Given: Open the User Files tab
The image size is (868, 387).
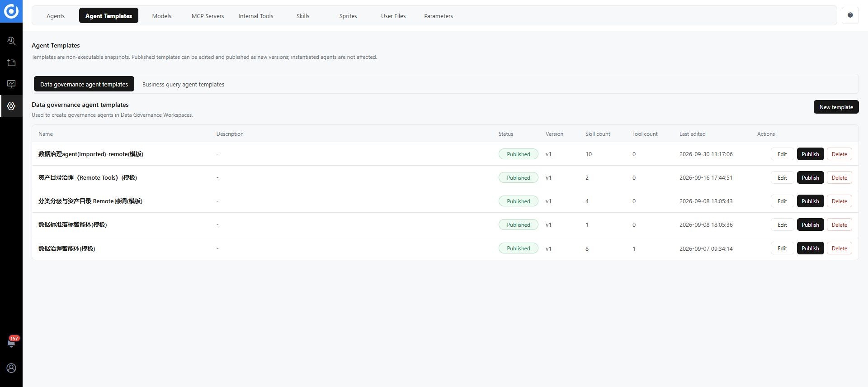Looking at the screenshot, I should pos(393,16).
